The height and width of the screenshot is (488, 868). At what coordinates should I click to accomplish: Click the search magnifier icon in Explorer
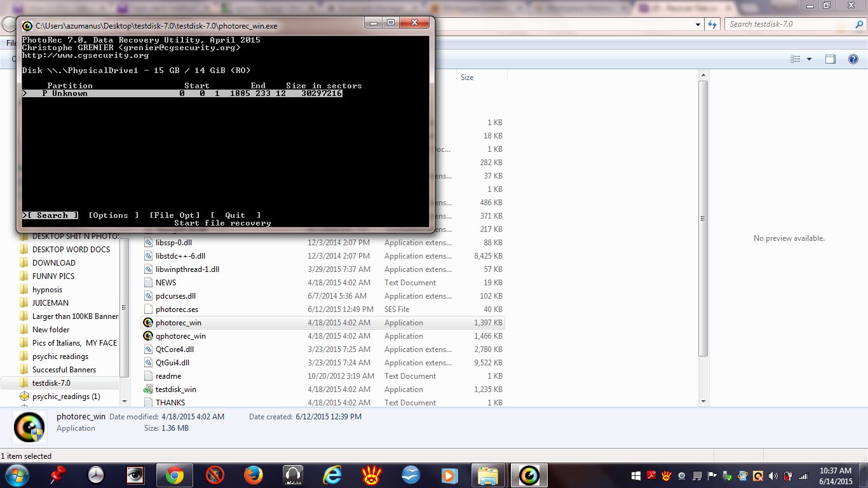858,24
